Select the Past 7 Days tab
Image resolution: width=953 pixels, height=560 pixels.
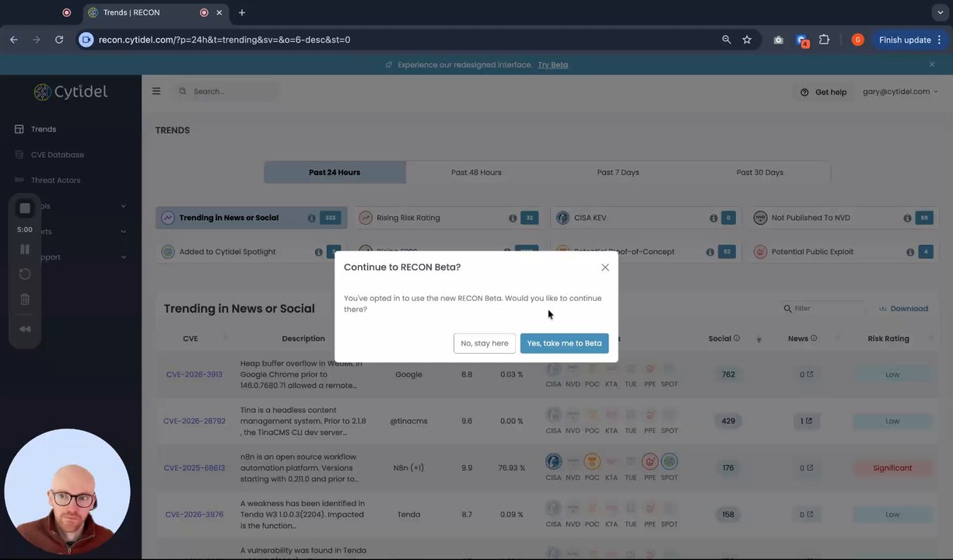(618, 173)
